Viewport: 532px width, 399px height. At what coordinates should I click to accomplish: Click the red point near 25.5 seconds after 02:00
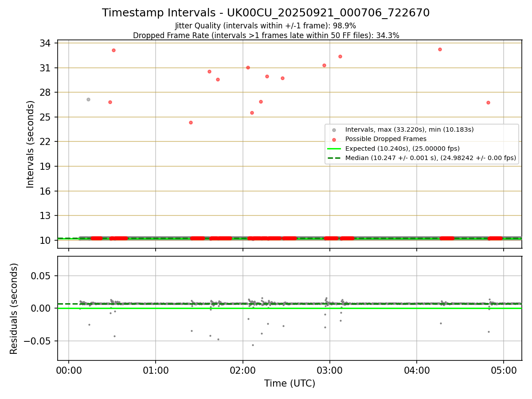252,113
